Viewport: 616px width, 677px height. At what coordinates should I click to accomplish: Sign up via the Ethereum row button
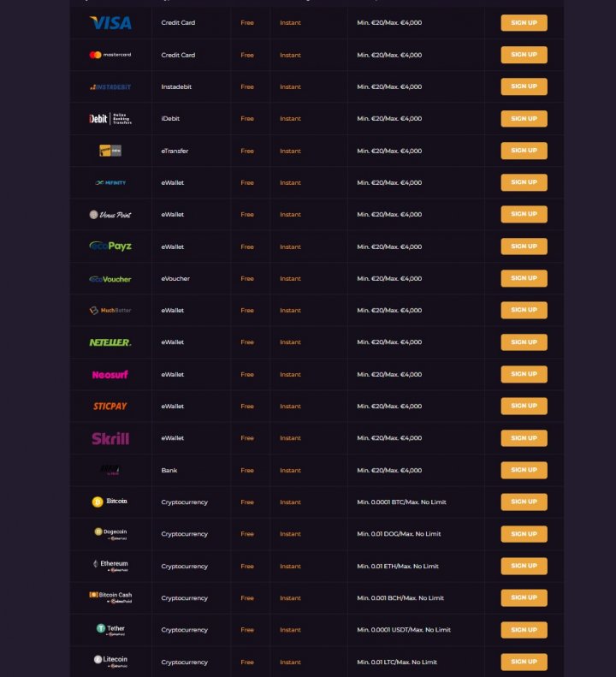[x=524, y=566]
